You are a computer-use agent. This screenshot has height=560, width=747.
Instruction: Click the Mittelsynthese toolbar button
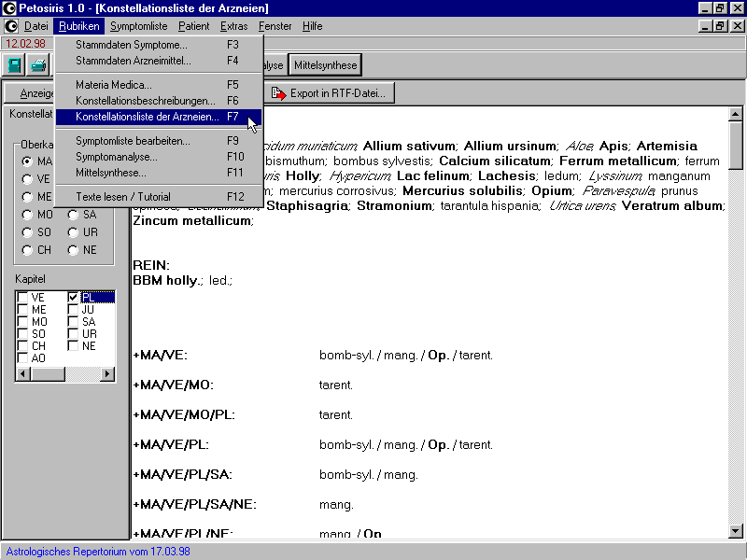[x=325, y=65]
